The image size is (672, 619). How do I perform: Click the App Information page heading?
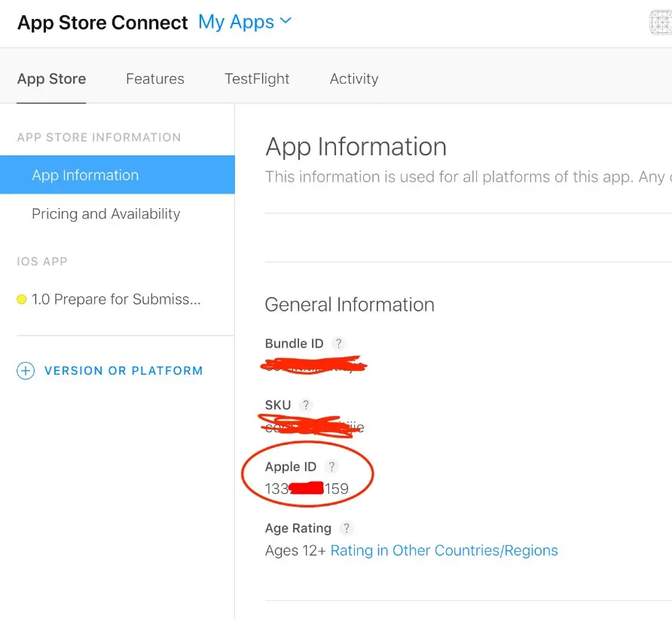(x=356, y=147)
